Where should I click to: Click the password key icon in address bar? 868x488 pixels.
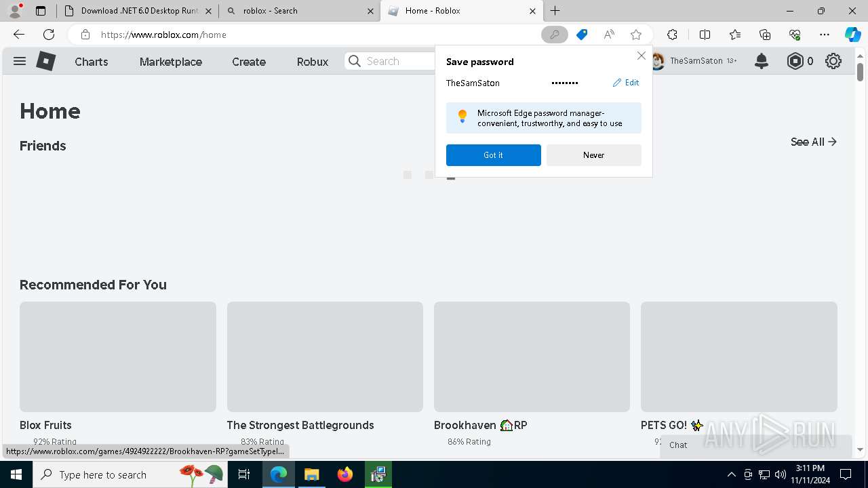coord(554,35)
